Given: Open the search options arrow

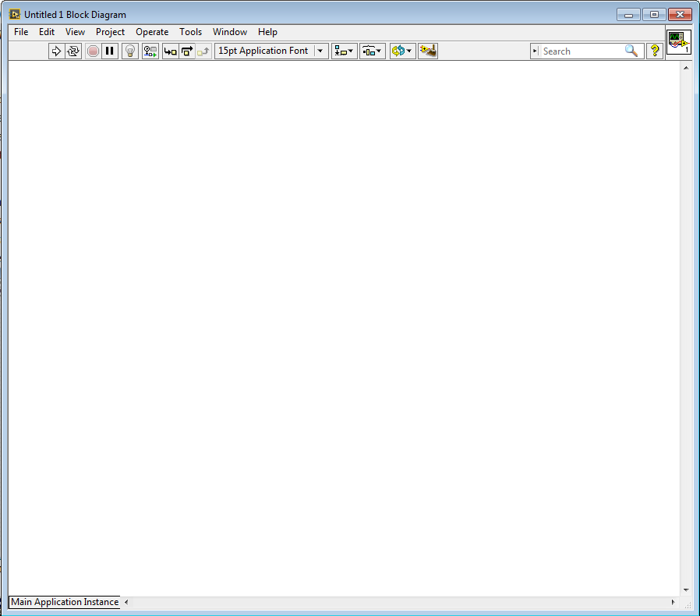Looking at the screenshot, I should click(536, 51).
